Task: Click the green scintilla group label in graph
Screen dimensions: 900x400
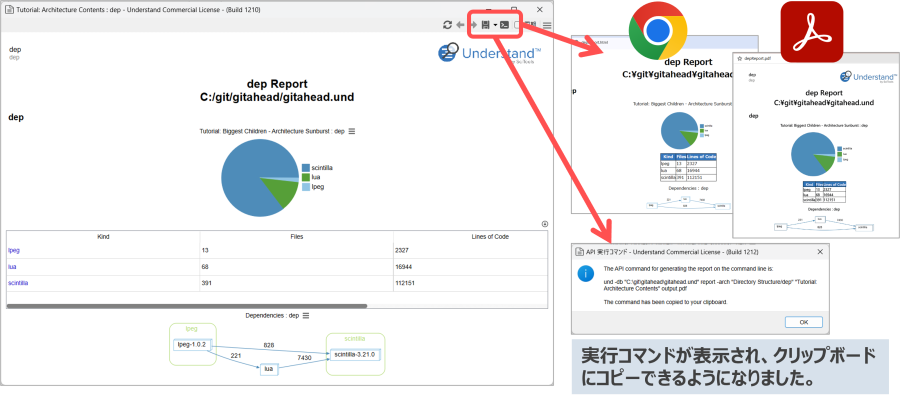Action: pyautogui.click(x=355, y=339)
